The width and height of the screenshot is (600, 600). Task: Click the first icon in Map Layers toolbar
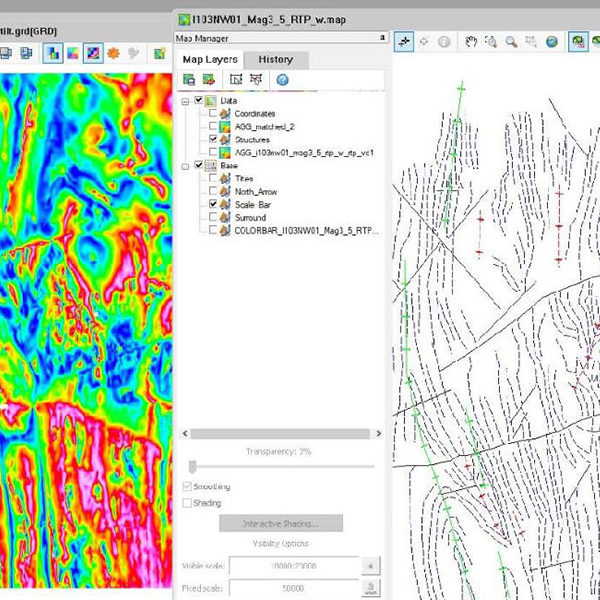(x=188, y=79)
